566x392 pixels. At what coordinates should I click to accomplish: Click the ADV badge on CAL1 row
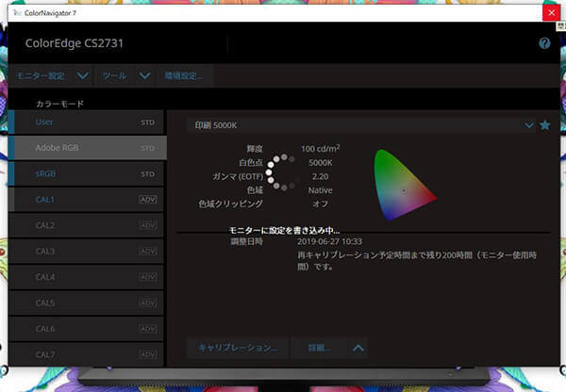[148, 200]
